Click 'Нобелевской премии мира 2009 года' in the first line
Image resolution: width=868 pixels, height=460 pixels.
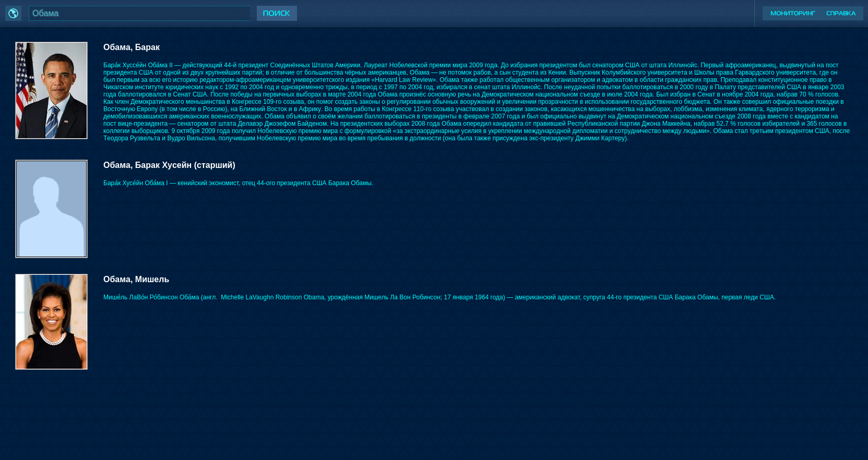click(443, 65)
